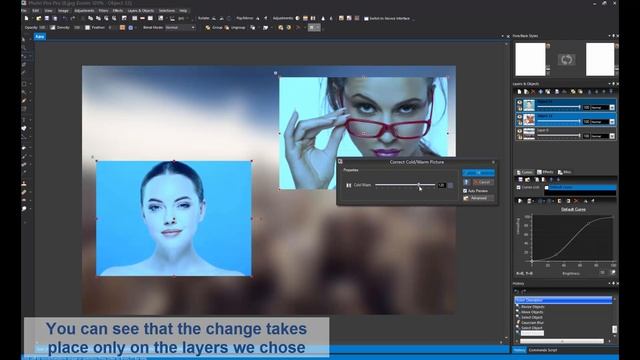Click the Ungroup objects button
Viewport: 640px width, 360px height.
(235, 28)
